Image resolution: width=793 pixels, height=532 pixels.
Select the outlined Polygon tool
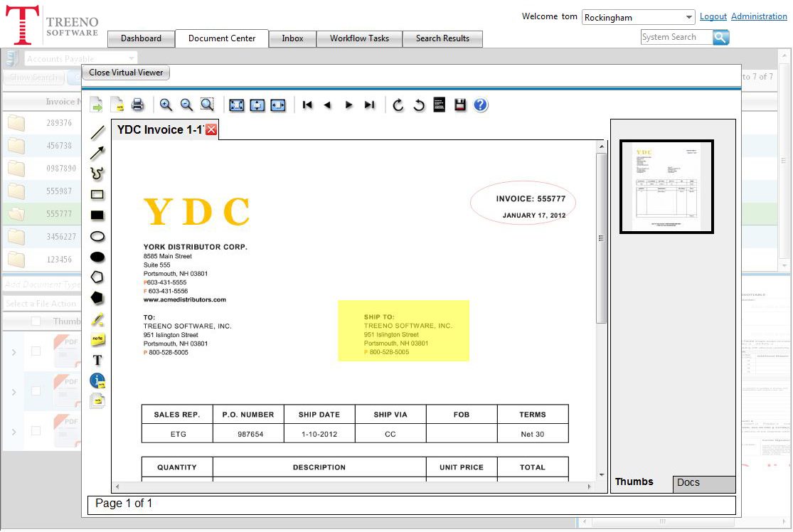[x=97, y=277]
